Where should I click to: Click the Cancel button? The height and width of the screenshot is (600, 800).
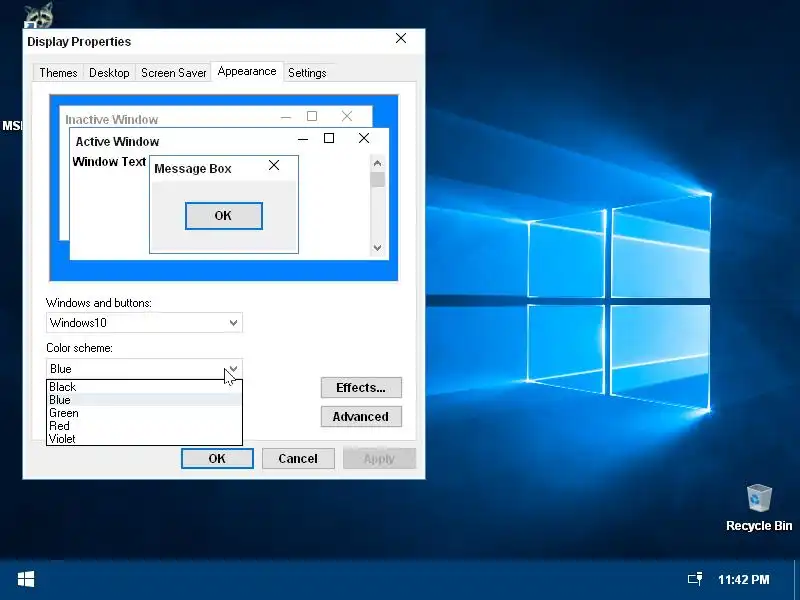pyautogui.click(x=298, y=458)
